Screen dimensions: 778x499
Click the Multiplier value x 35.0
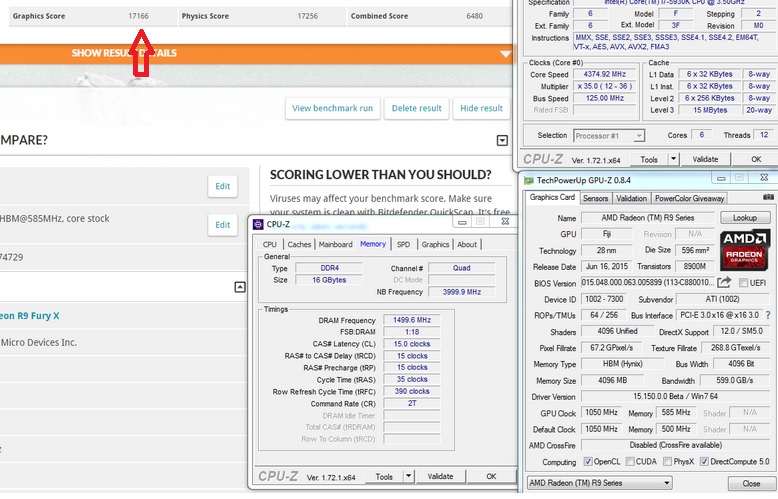click(x=604, y=86)
